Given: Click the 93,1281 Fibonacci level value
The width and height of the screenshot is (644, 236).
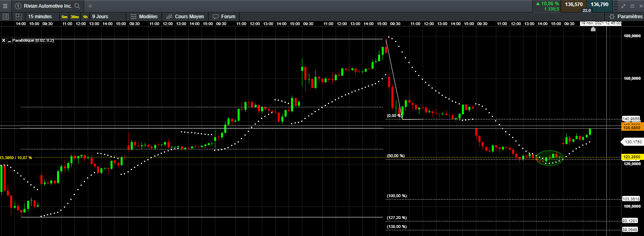Looking at the screenshot, I should (x=631, y=221).
